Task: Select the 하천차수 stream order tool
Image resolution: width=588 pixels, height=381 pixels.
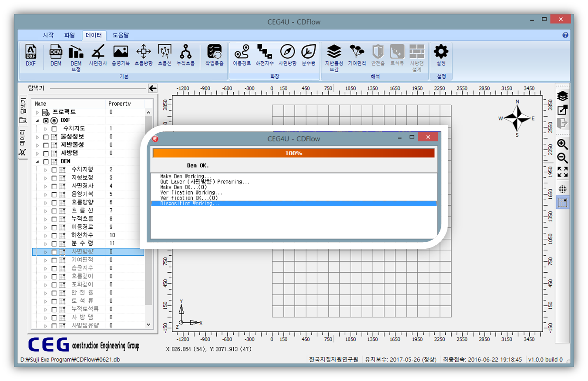Action: click(265, 55)
